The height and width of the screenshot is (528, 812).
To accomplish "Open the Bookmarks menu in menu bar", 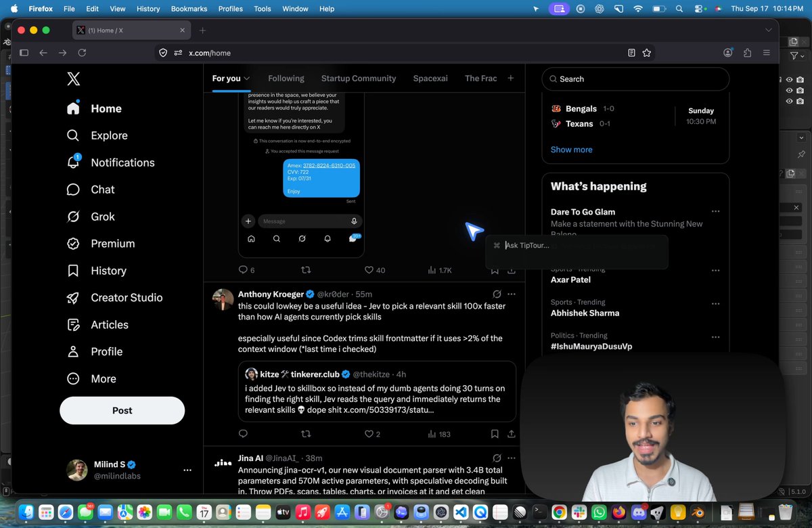I will (x=189, y=9).
